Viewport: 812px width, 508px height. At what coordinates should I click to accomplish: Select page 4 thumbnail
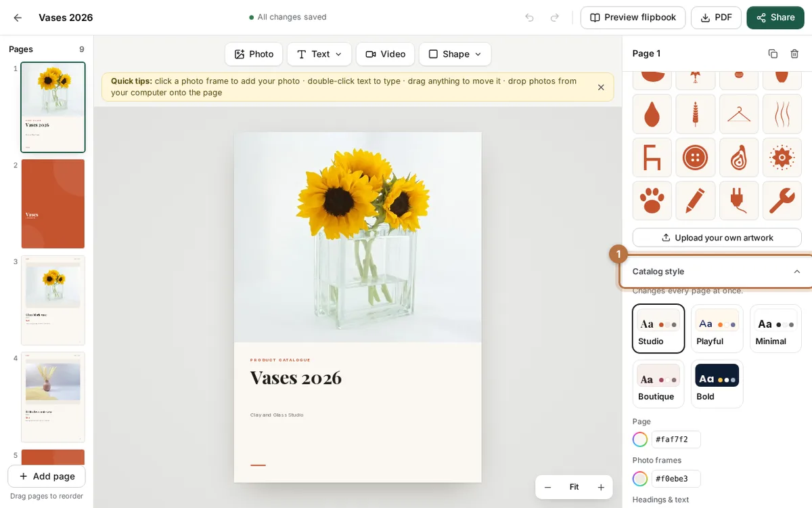pyautogui.click(x=53, y=397)
